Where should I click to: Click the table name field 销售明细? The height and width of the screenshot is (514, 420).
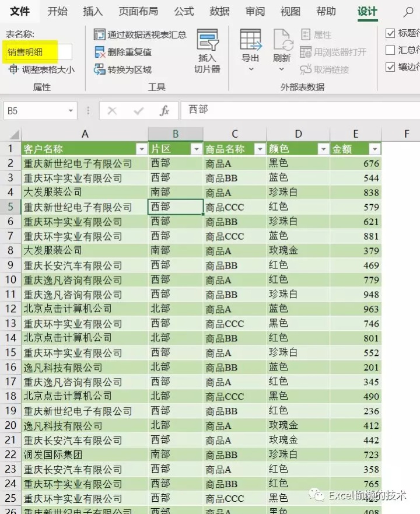click(x=38, y=52)
